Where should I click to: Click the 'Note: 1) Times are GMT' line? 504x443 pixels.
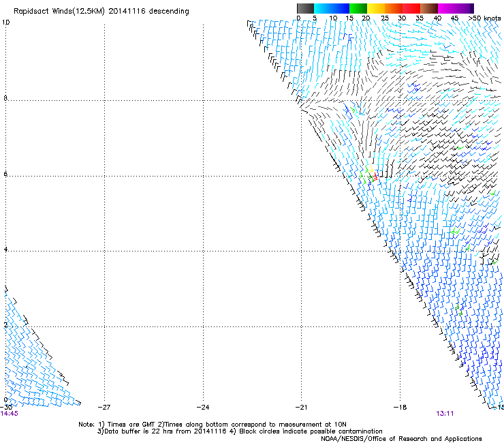click(x=212, y=425)
